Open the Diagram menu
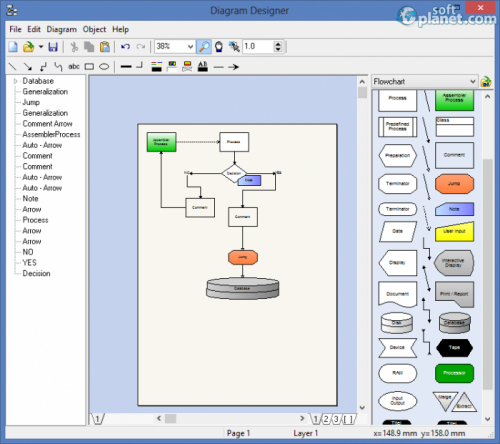The height and width of the screenshot is (444, 500). (x=61, y=29)
